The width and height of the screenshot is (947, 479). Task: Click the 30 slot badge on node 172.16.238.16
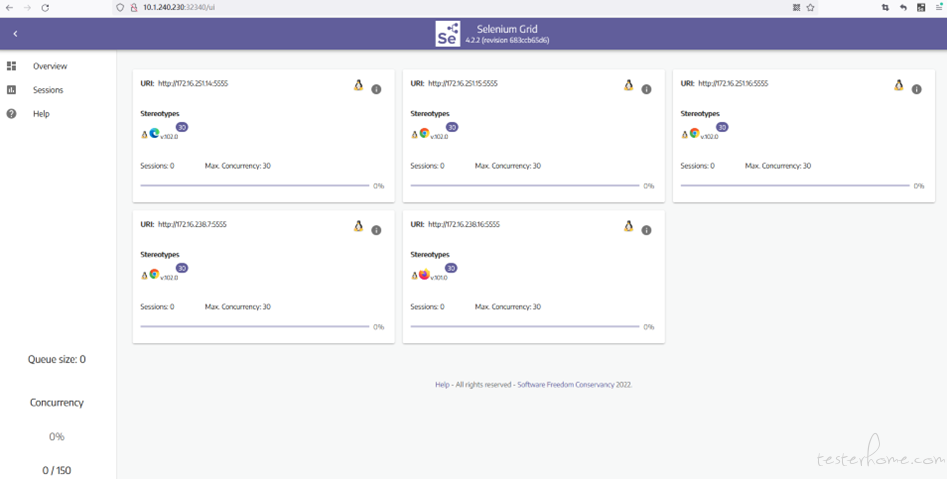coord(452,268)
